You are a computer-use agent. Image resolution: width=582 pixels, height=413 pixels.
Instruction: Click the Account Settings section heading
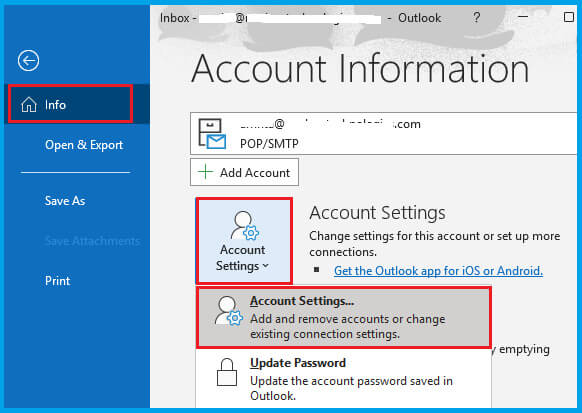377,213
